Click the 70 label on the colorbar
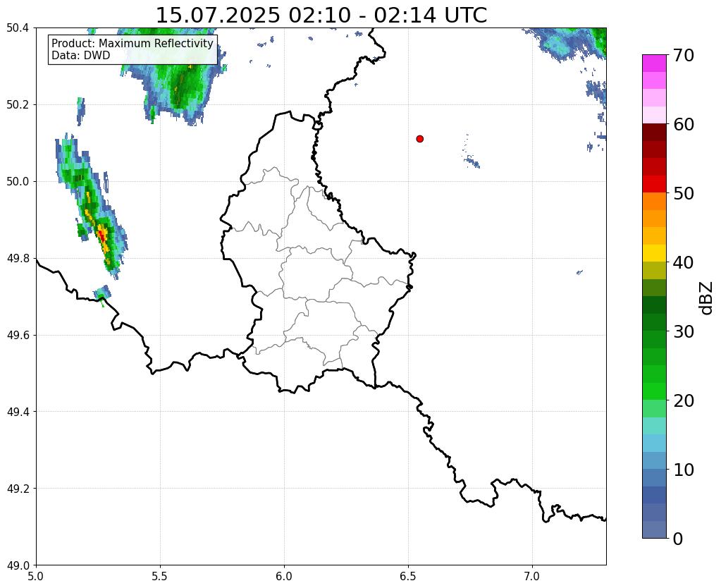Image resolution: width=721 pixels, height=588 pixels. click(684, 55)
